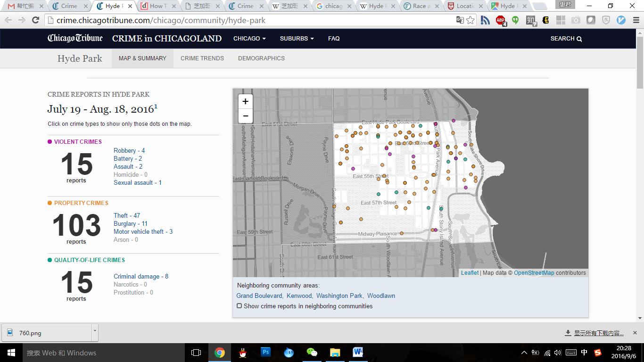Open the Adblock Plus extension icon
This screenshot has height=362, width=644.
pos(500,20)
